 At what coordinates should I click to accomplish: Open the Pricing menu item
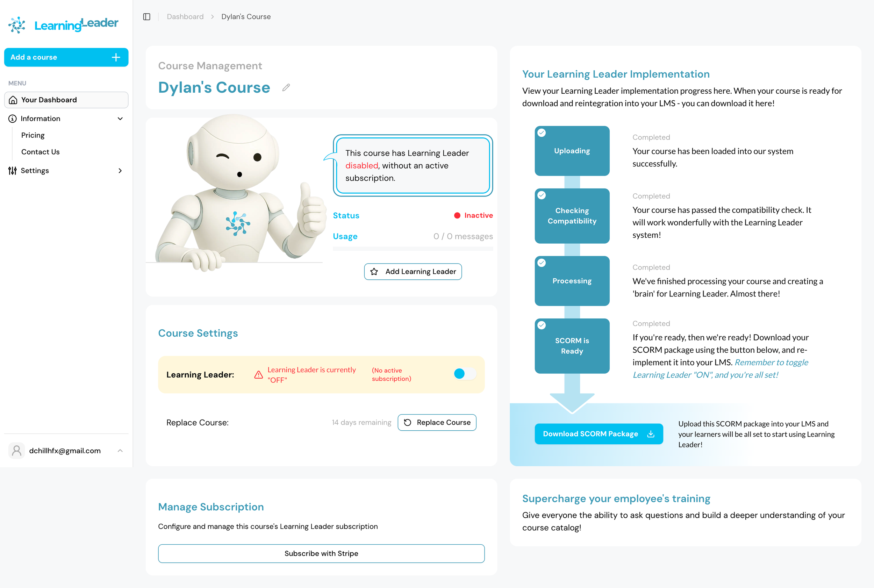pos(33,135)
